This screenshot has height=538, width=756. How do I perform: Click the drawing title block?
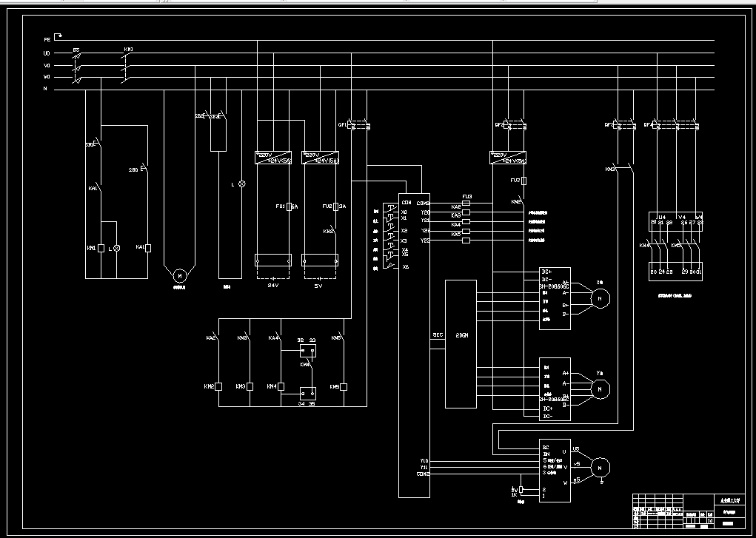point(689,511)
